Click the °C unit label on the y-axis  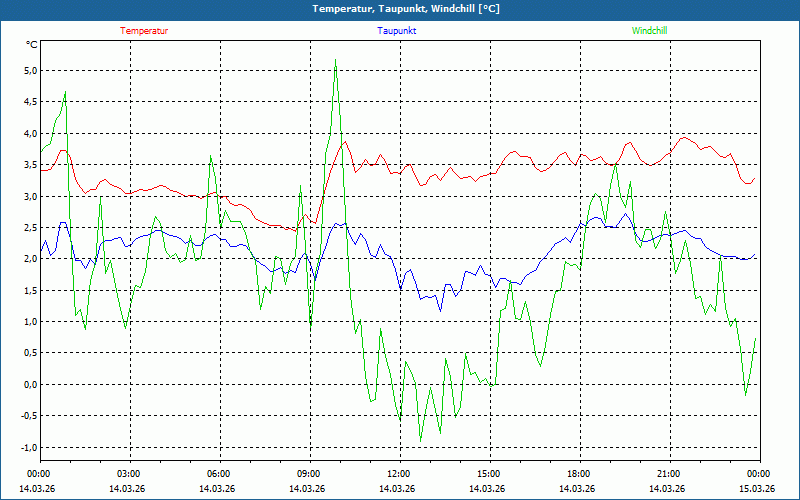click(31, 45)
